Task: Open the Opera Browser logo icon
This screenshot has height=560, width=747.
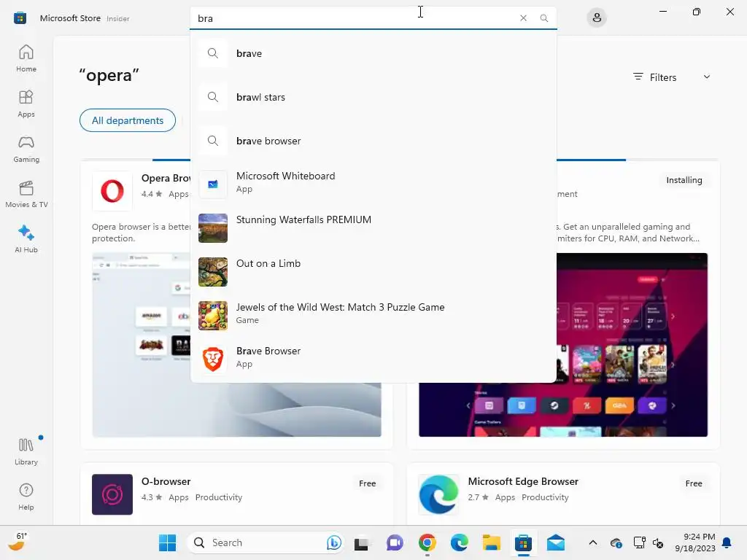Action: click(112, 191)
